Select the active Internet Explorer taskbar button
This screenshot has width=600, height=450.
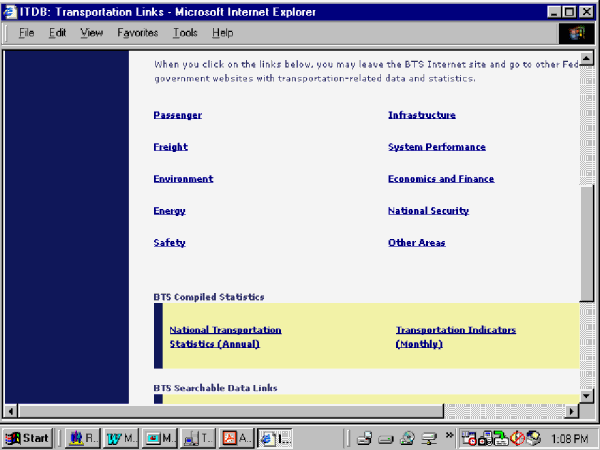click(276, 437)
